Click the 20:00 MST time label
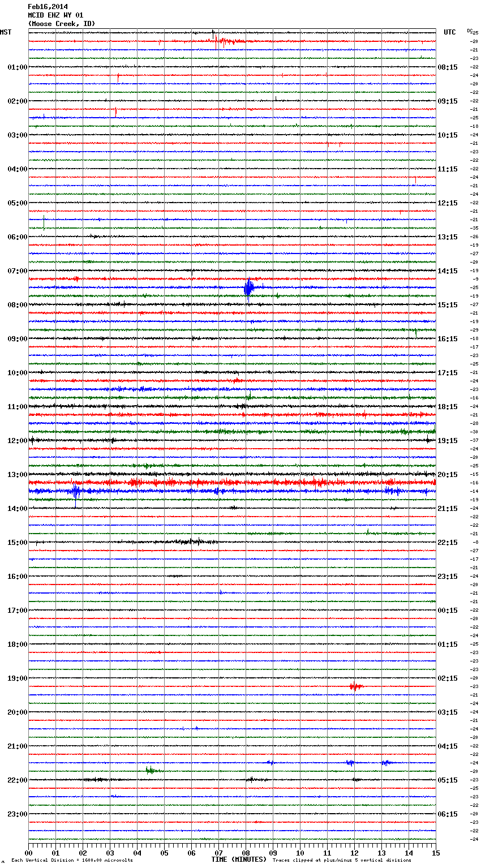 tap(17, 712)
